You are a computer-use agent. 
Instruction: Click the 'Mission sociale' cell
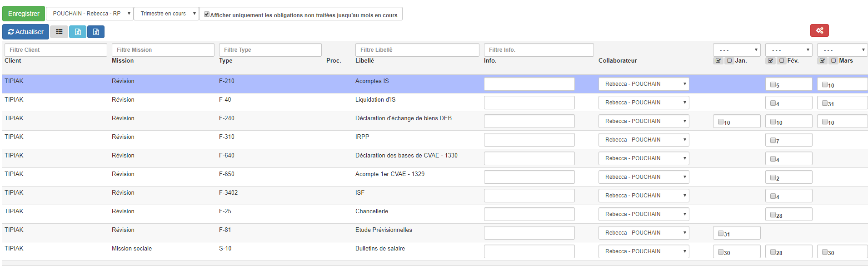coord(132,249)
